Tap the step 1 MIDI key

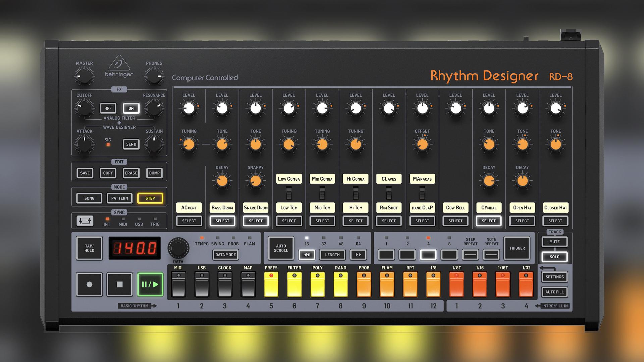[178, 285]
